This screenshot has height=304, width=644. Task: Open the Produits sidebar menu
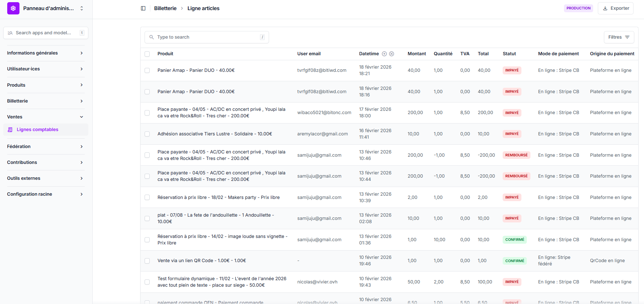click(45, 85)
